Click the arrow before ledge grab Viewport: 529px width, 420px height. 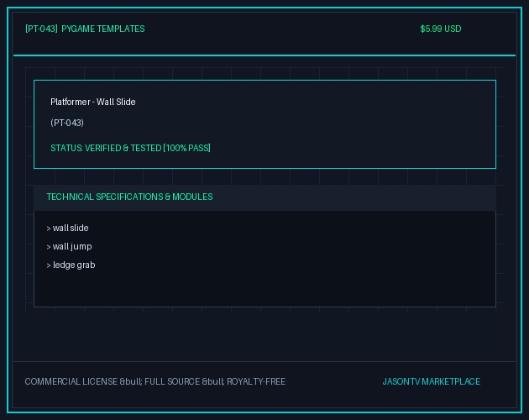coord(49,265)
